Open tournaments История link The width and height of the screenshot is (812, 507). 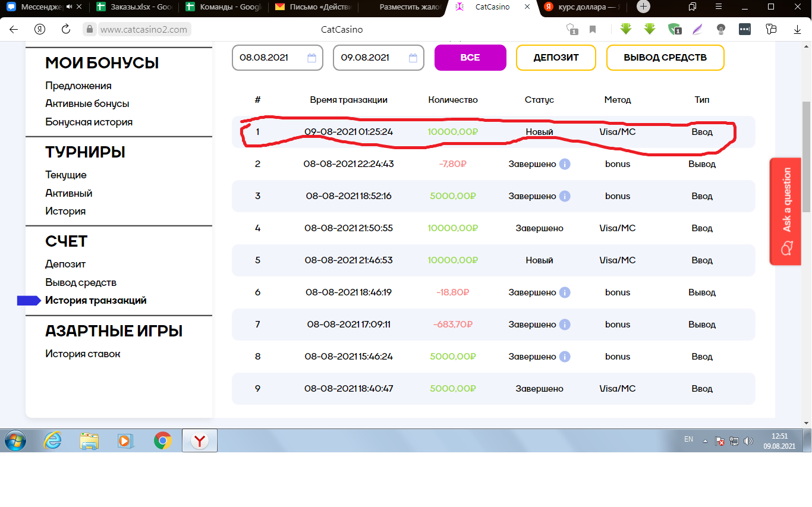(x=65, y=211)
